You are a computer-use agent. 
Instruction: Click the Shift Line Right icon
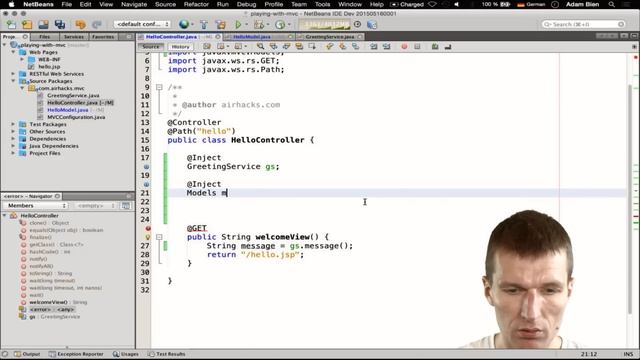(387, 47)
